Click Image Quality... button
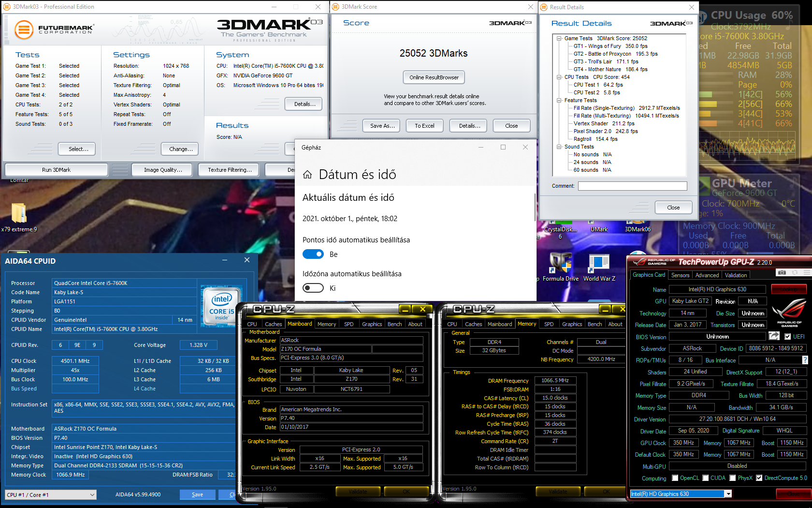This screenshot has width=812, height=508. (x=163, y=170)
